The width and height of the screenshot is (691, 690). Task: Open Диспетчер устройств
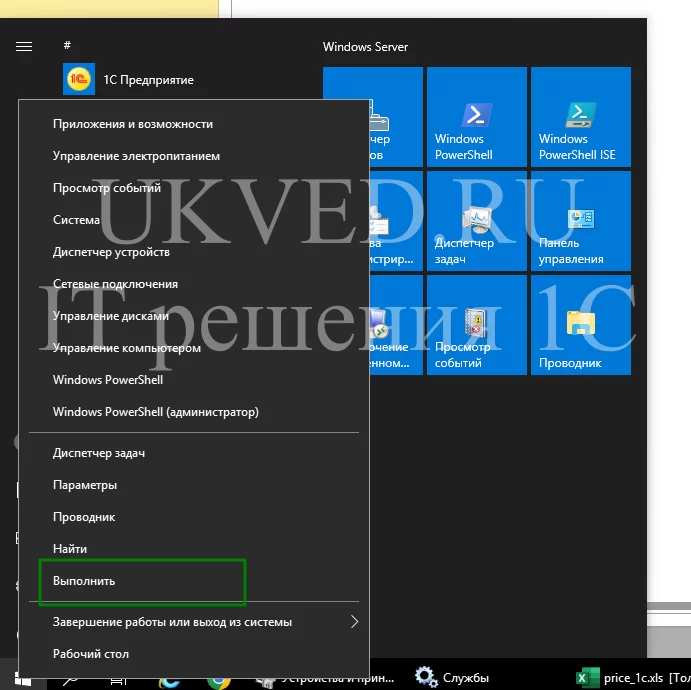[194, 252]
